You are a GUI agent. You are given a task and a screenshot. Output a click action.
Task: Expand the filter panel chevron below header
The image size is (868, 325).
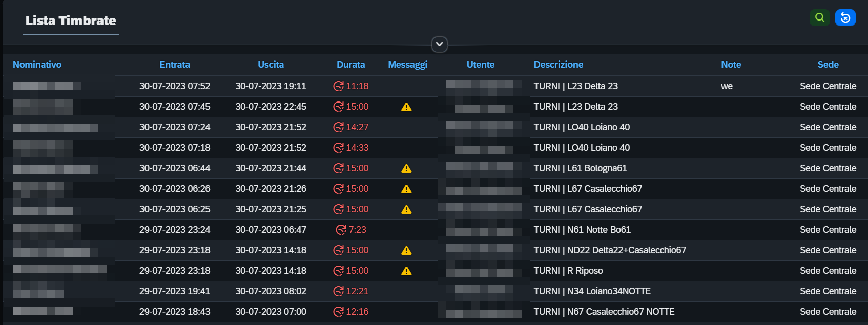click(x=439, y=44)
